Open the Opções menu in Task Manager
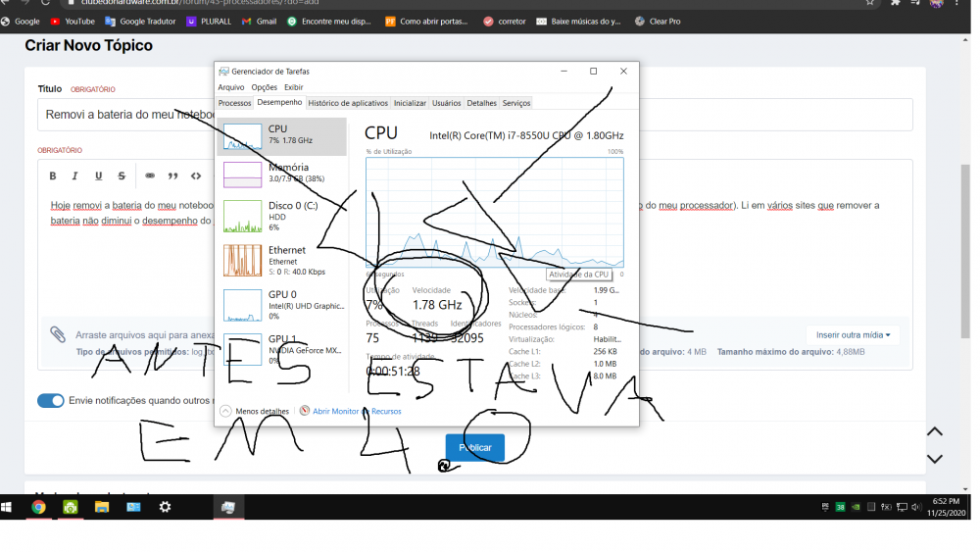Viewport: 980px width, 552px height. click(x=264, y=87)
